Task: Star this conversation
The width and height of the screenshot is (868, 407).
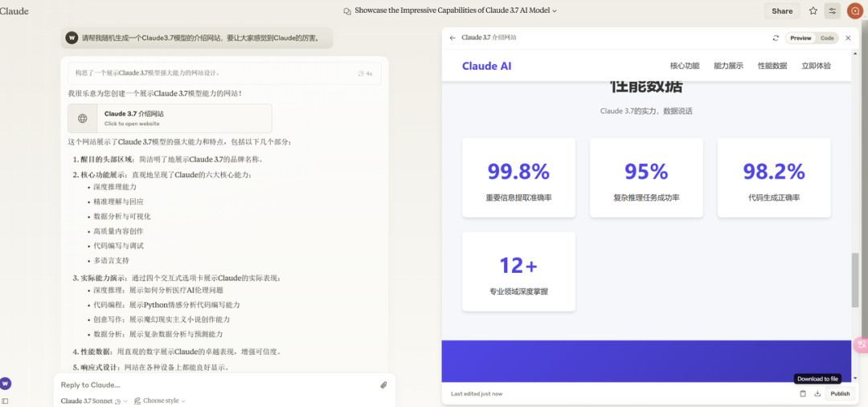Action: click(x=813, y=11)
